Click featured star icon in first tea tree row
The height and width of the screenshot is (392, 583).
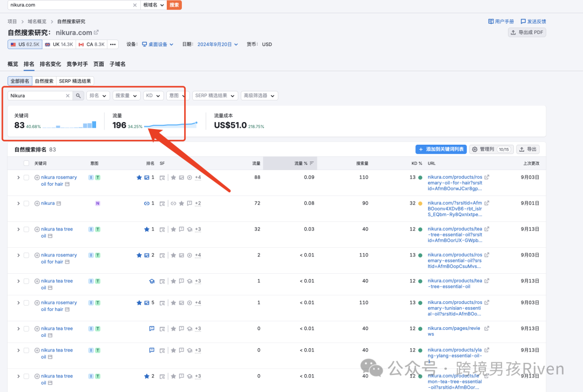[x=146, y=229]
